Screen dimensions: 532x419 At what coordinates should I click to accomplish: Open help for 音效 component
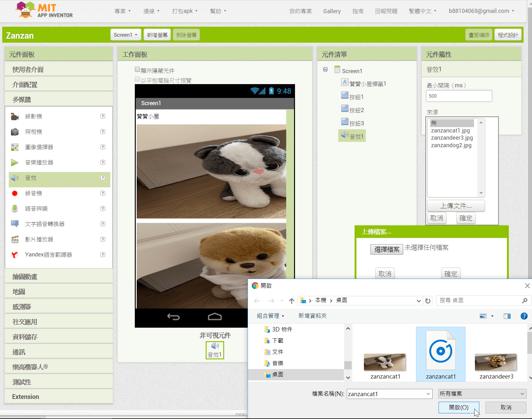[103, 178]
